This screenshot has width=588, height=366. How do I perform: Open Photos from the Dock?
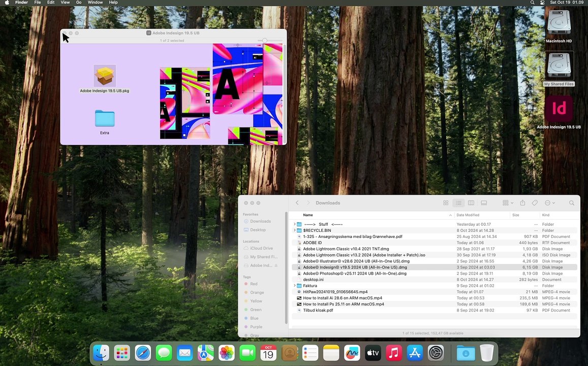227,353
